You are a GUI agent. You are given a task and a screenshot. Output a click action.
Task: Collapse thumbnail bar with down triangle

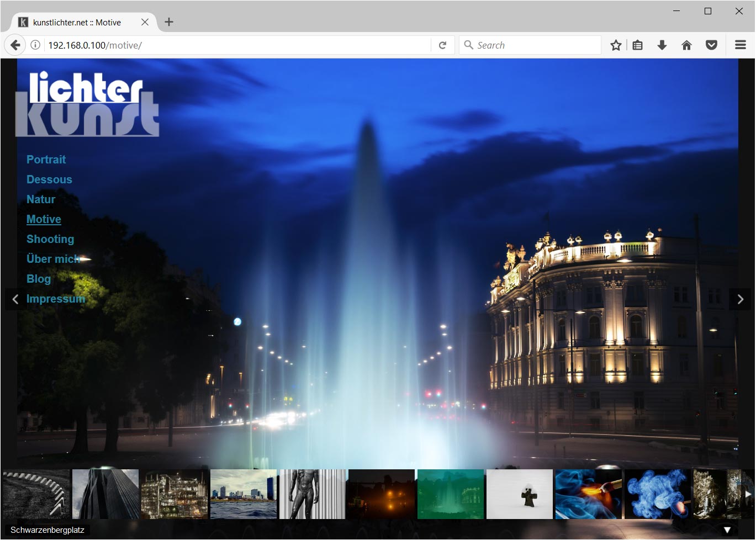click(x=727, y=530)
